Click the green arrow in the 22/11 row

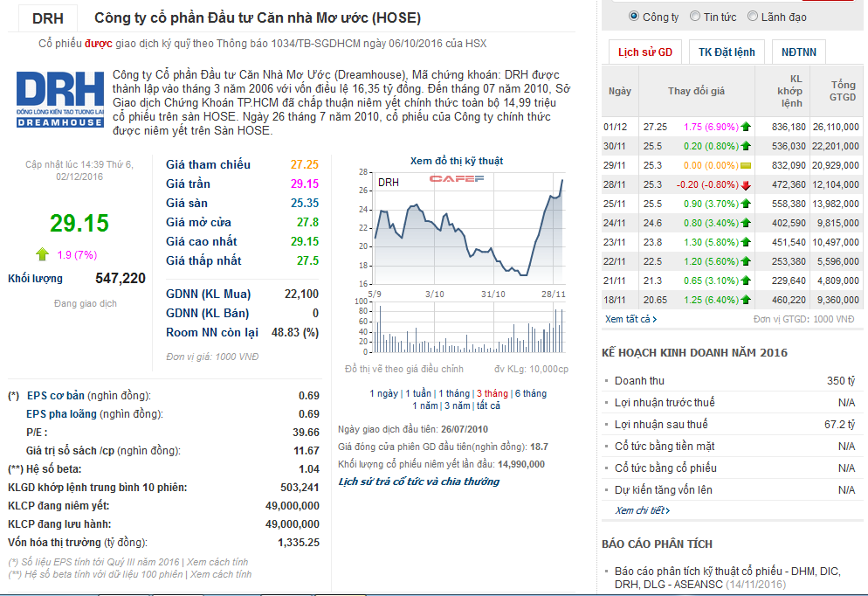coord(746,261)
